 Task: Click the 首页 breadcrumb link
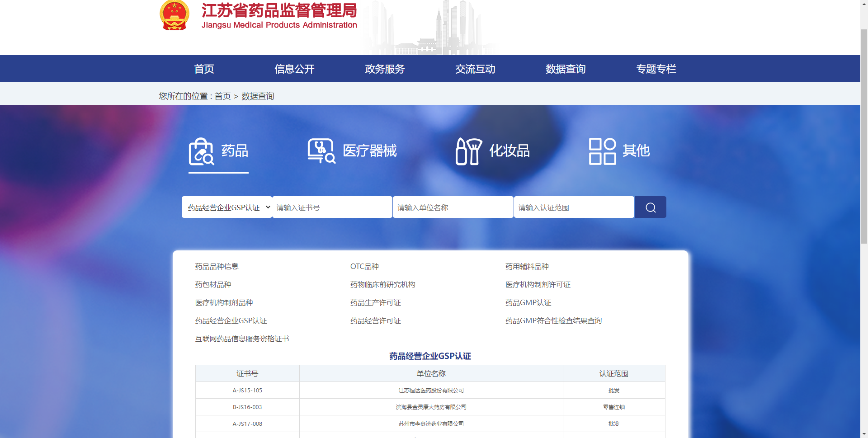(x=222, y=96)
